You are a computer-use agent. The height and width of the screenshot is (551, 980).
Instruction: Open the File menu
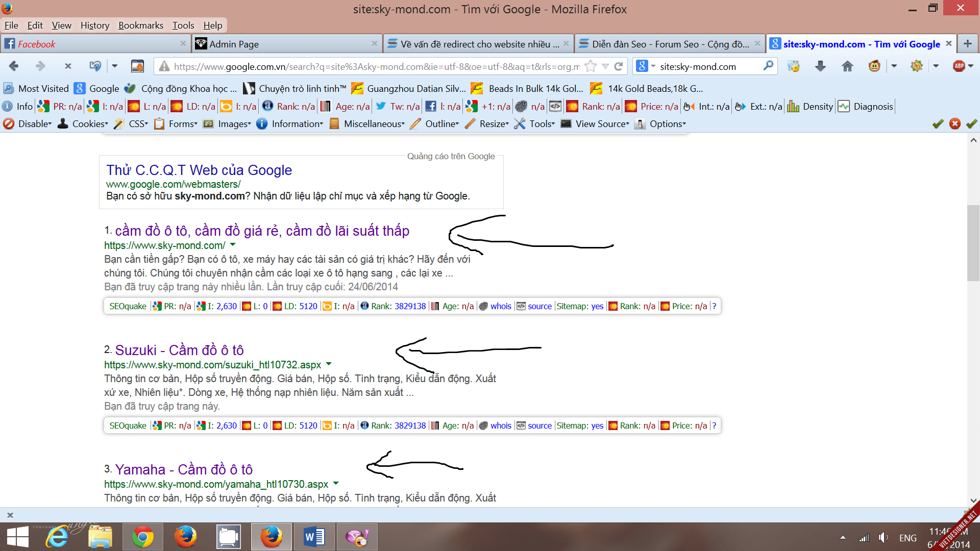[x=11, y=25]
